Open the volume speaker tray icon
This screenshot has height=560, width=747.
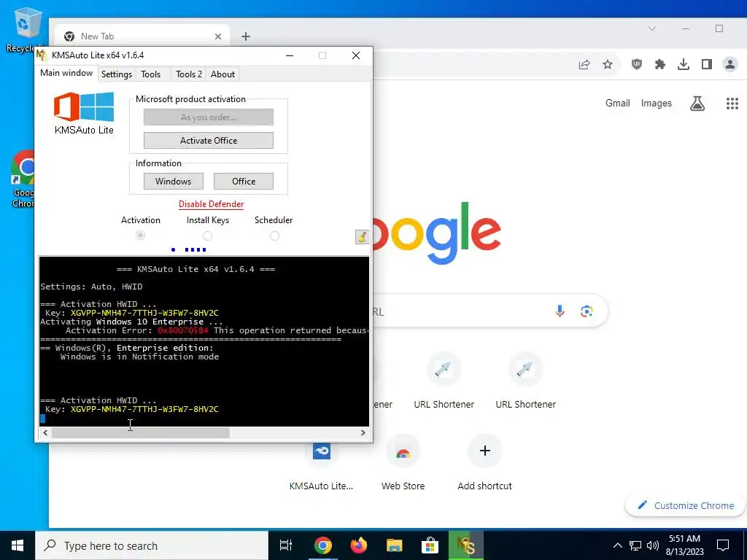pos(653,545)
